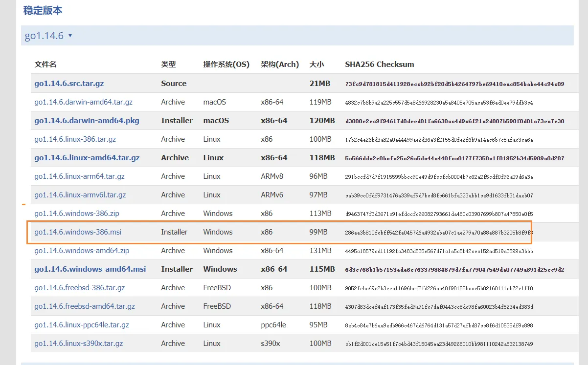Click the go1.14.6 version heading

point(44,36)
